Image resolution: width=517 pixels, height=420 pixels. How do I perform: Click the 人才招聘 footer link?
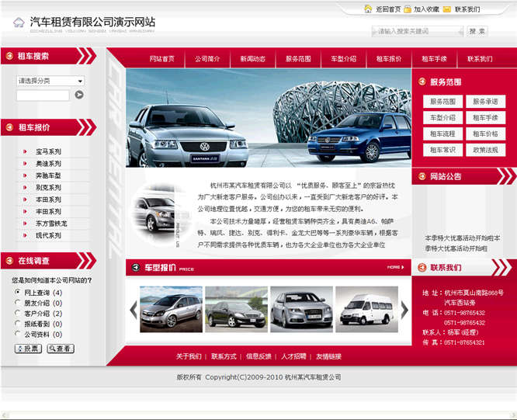pyautogui.click(x=293, y=356)
